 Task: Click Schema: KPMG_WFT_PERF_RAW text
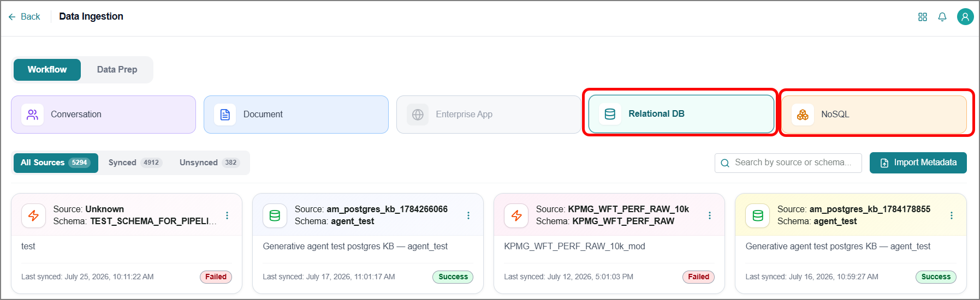pyautogui.click(x=605, y=221)
